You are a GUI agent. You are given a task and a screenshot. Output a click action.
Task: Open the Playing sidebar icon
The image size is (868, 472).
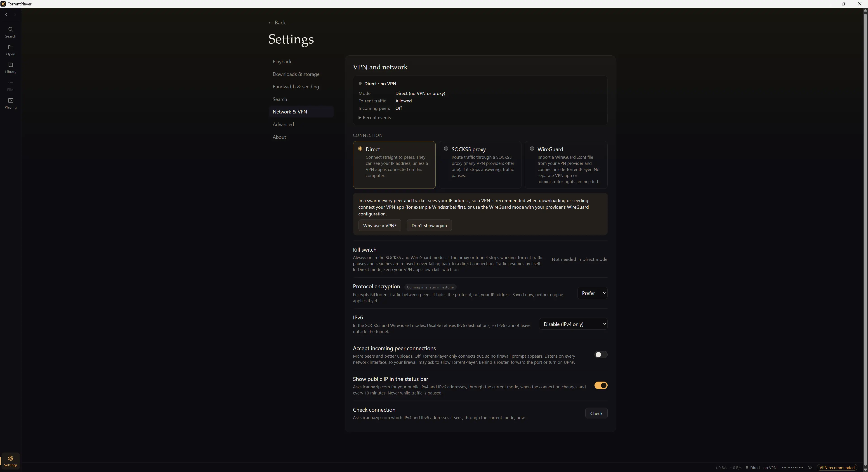(x=10, y=103)
